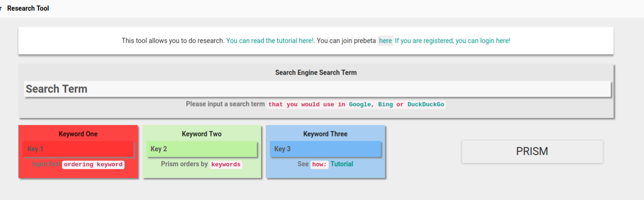The width and height of the screenshot is (644, 200).
Task: Select the 'ordering keyword' code label
Action: point(93,165)
